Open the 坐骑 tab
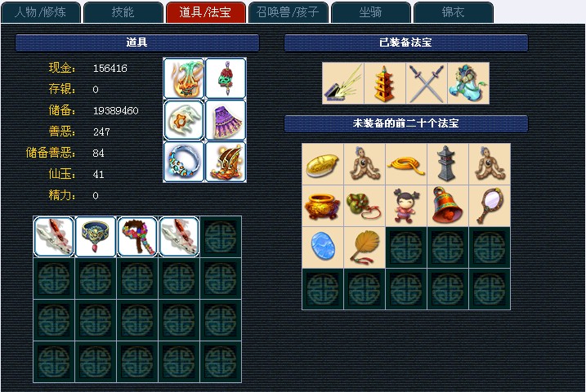The height and width of the screenshot is (392, 586). pos(371,12)
